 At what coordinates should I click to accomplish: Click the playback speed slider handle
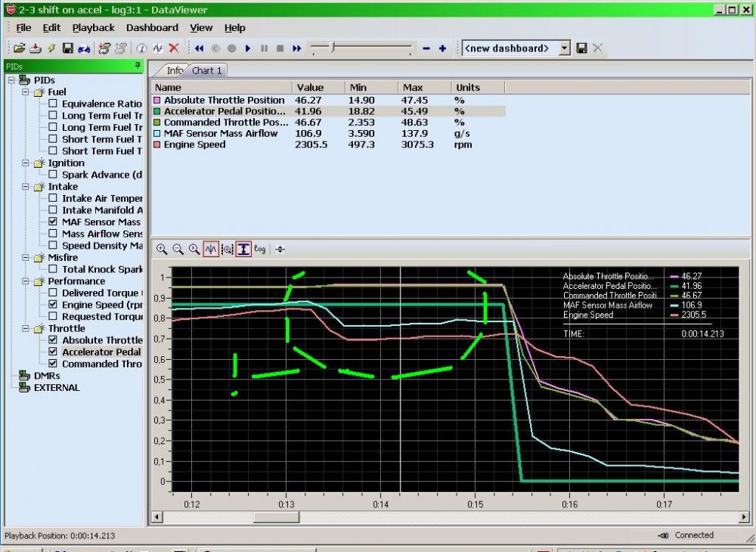[332, 48]
